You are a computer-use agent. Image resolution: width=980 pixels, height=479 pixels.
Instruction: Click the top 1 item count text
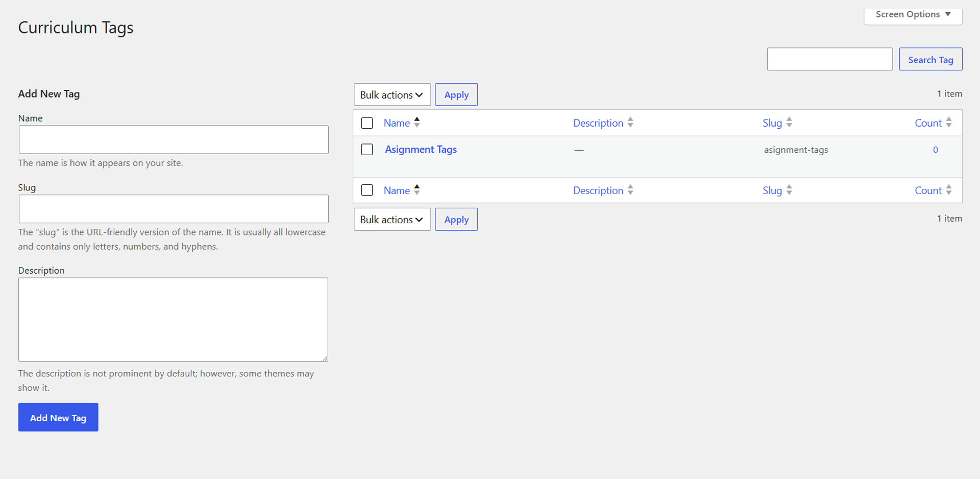949,93
